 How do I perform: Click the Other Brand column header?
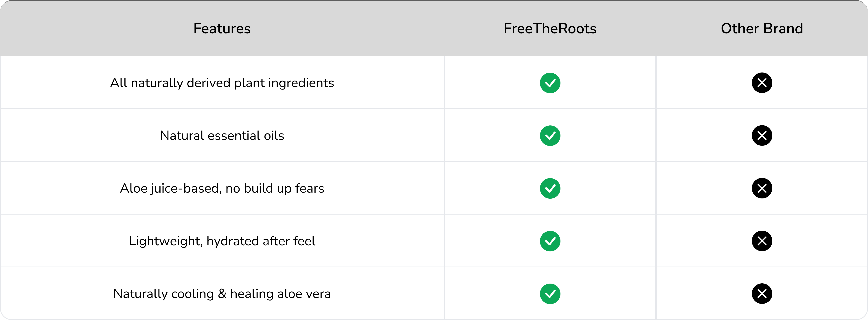pos(762,29)
